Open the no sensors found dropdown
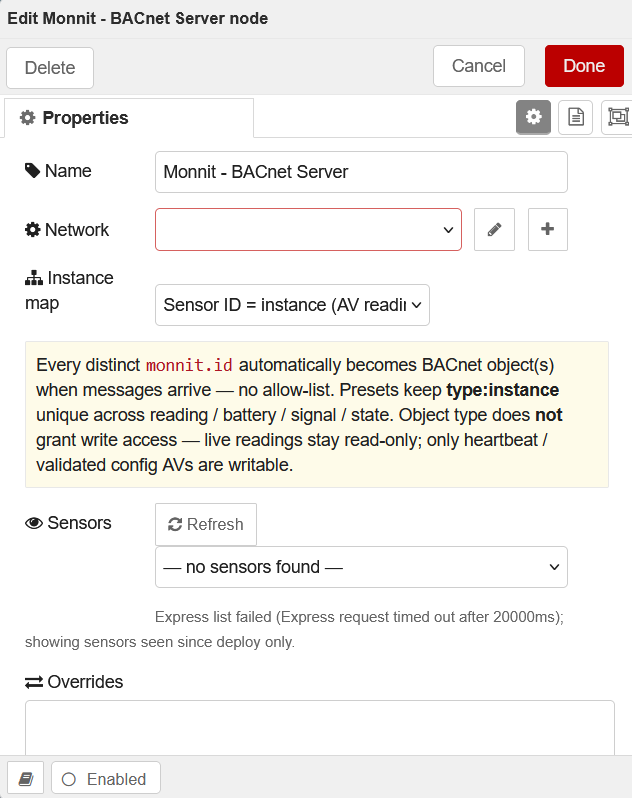This screenshot has height=798, width=632. (x=361, y=567)
